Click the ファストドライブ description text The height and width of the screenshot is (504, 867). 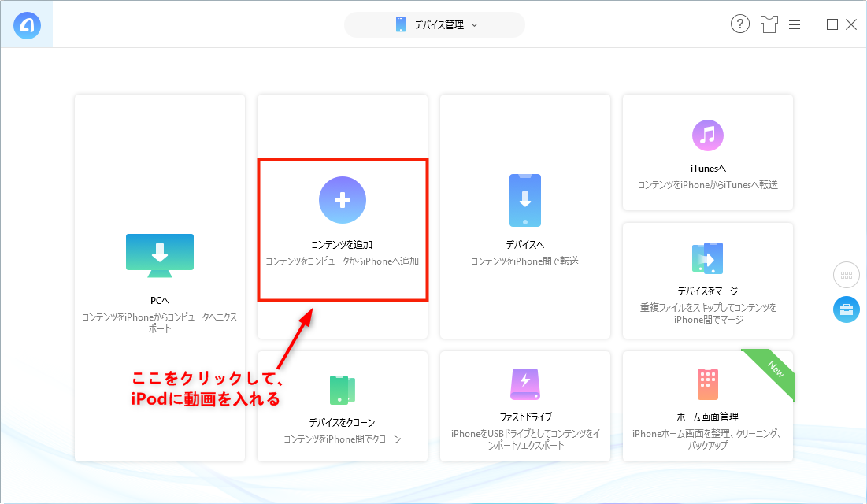[525, 439]
